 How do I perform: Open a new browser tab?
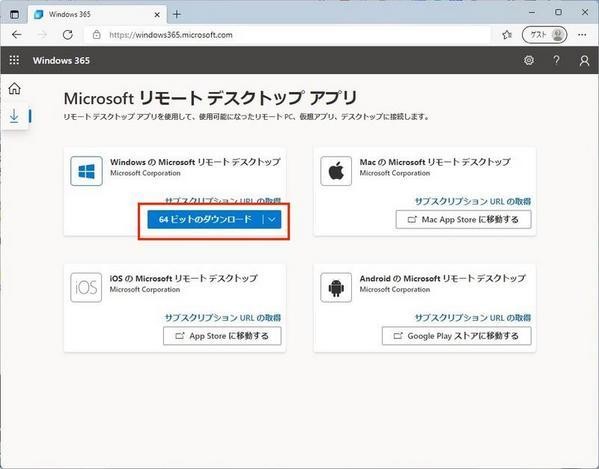pos(176,15)
